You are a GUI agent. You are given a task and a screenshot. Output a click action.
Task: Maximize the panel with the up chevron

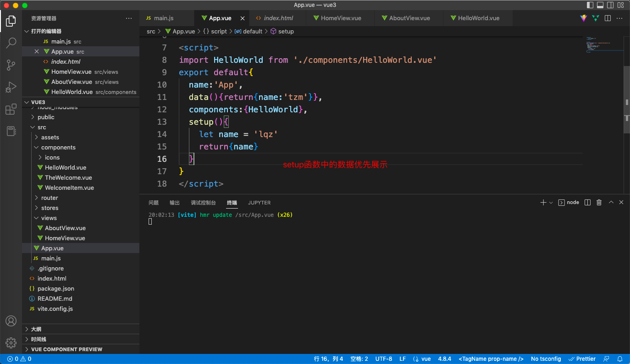click(x=611, y=202)
